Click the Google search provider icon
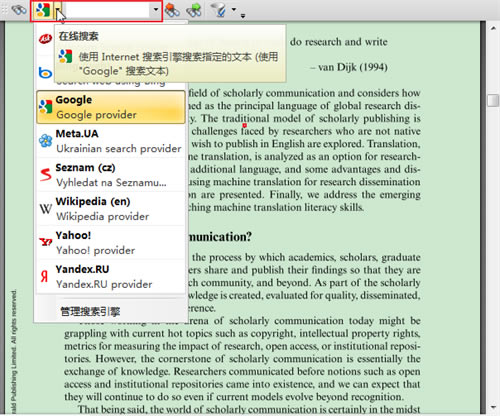This screenshot has width=500, height=416. pos(43,10)
